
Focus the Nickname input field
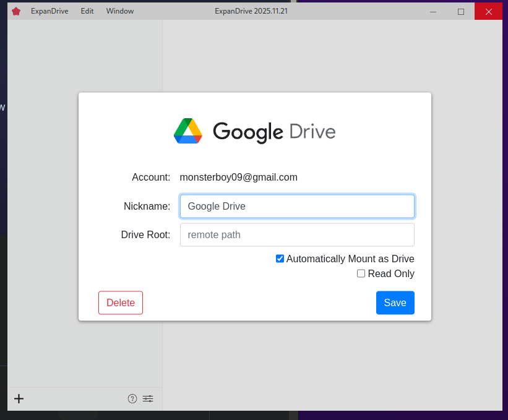click(x=297, y=206)
